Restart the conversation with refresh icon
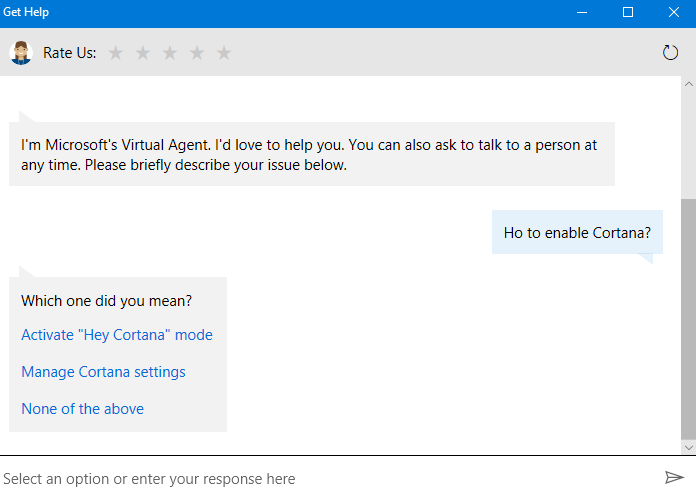The height and width of the screenshot is (493, 696). coord(670,53)
